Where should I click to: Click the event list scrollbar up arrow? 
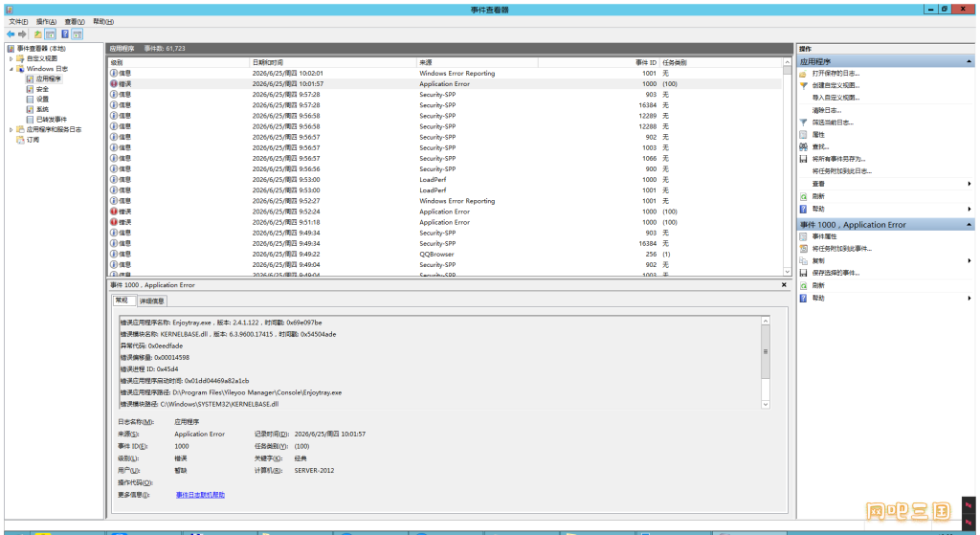click(787, 62)
